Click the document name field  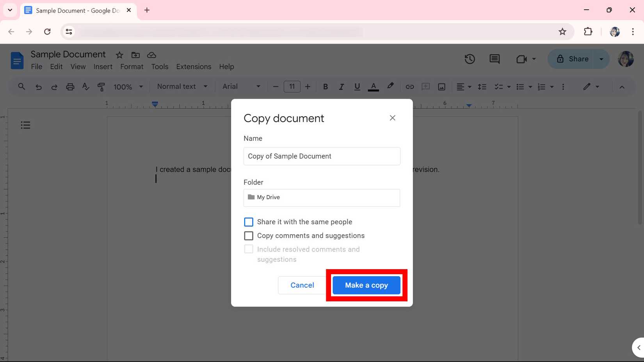68,54
